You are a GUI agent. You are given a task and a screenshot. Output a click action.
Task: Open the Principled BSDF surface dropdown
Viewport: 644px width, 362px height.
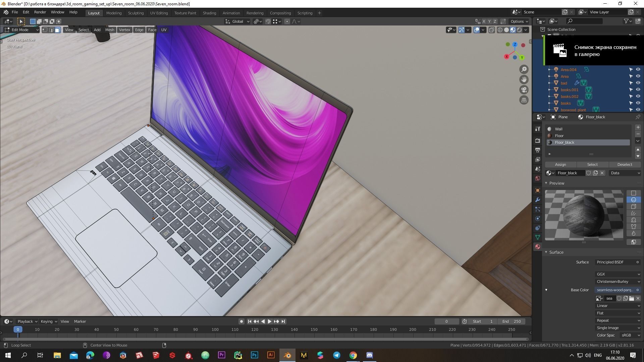(618, 262)
